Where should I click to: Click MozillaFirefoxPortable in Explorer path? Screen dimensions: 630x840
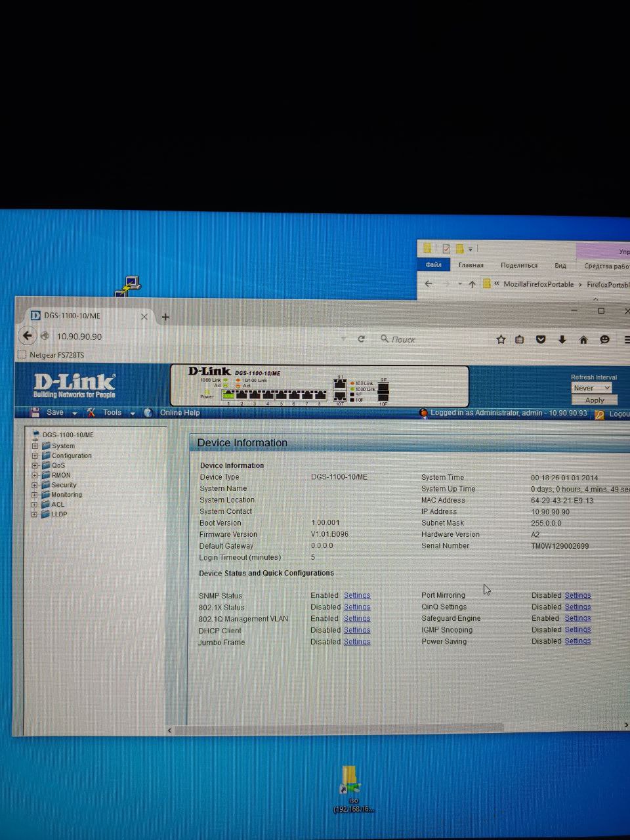538,284
